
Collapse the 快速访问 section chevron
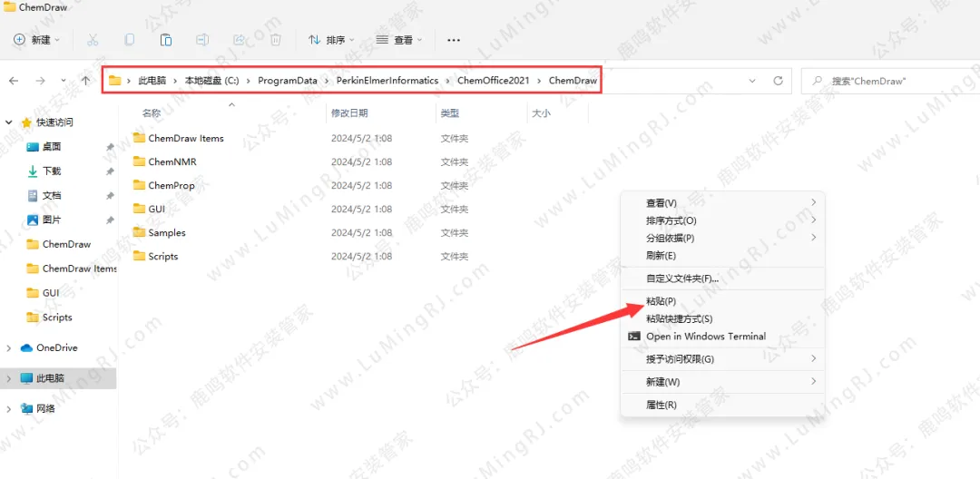tap(9, 122)
